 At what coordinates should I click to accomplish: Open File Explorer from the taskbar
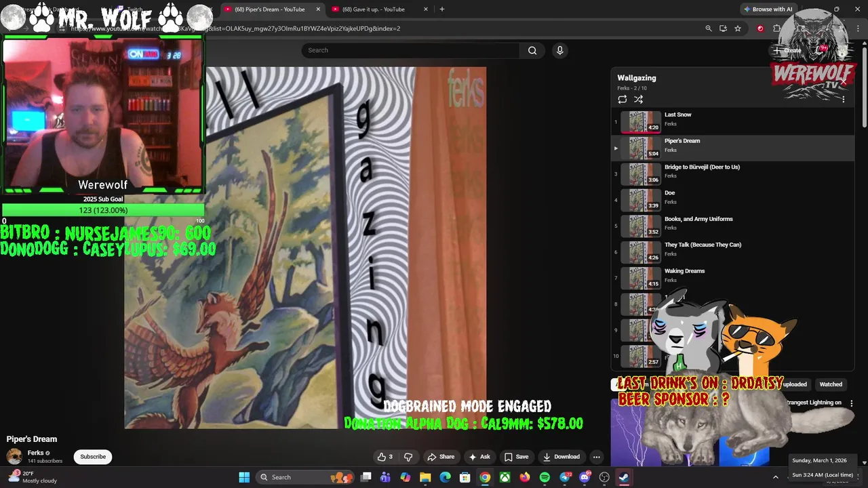(425, 477)
